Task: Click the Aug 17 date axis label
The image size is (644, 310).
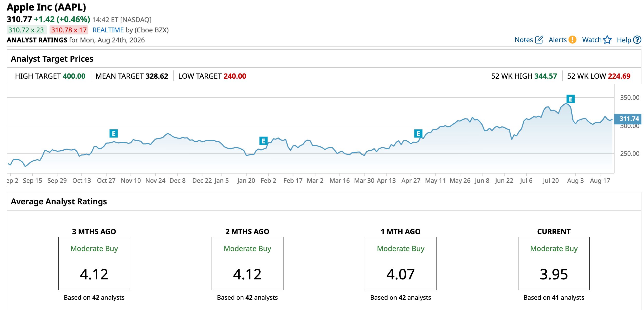Action: click(x=600, y=181)
